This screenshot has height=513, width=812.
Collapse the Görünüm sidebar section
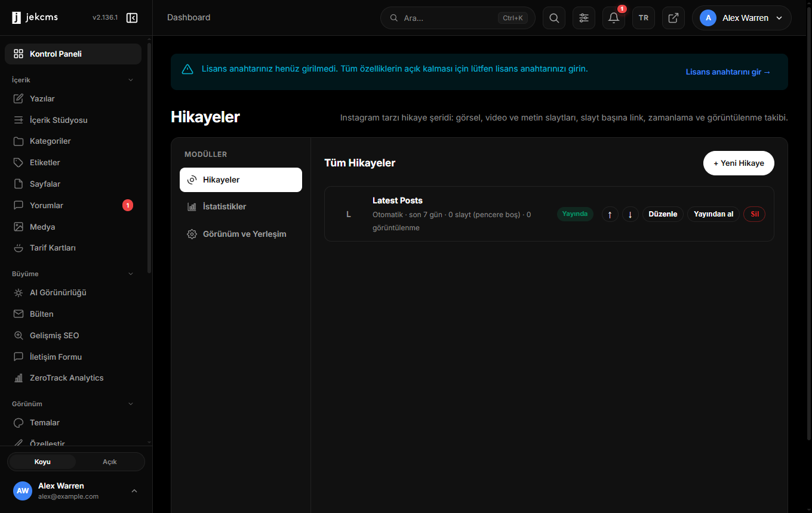point(73,404)
